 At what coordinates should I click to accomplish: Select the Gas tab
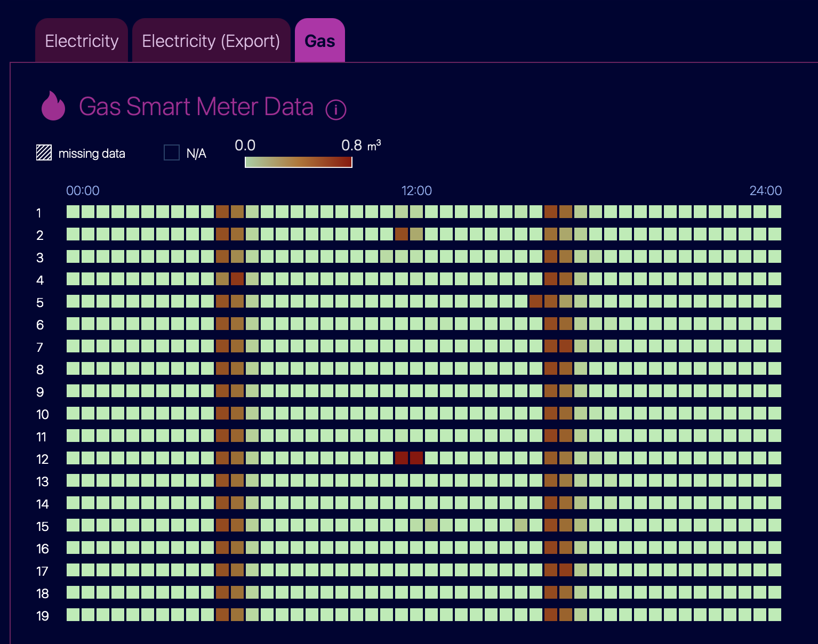pos(320,41)
